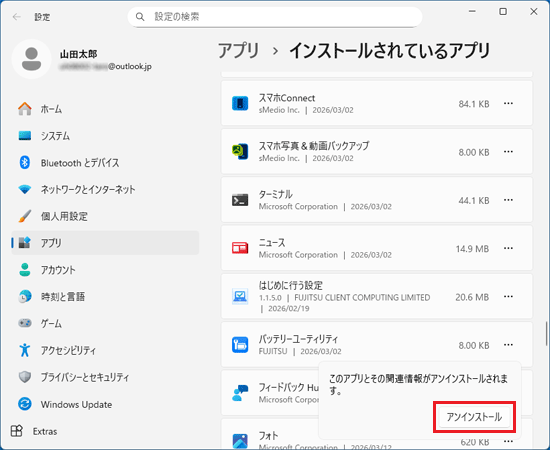550x450 pixels.
Task: Minimize the Settings window
Action: pos(472,12)
